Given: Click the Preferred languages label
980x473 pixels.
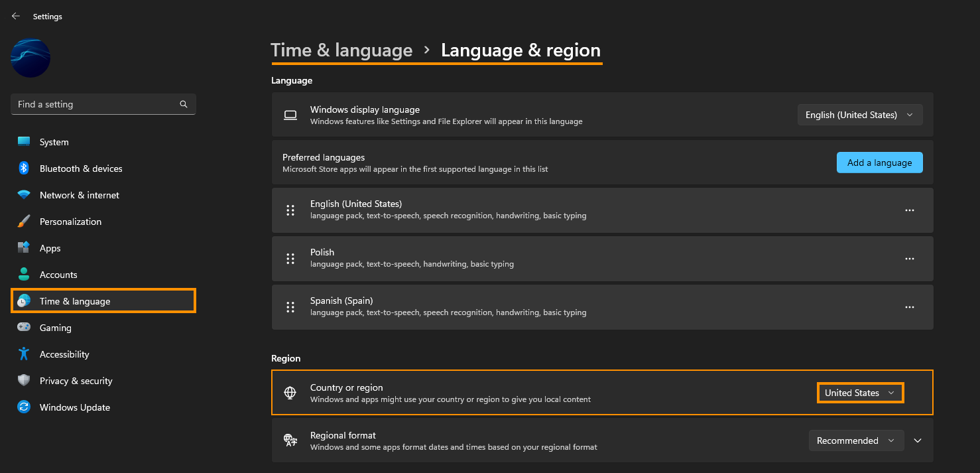Looking at the screenshot, I should point(324,157).
